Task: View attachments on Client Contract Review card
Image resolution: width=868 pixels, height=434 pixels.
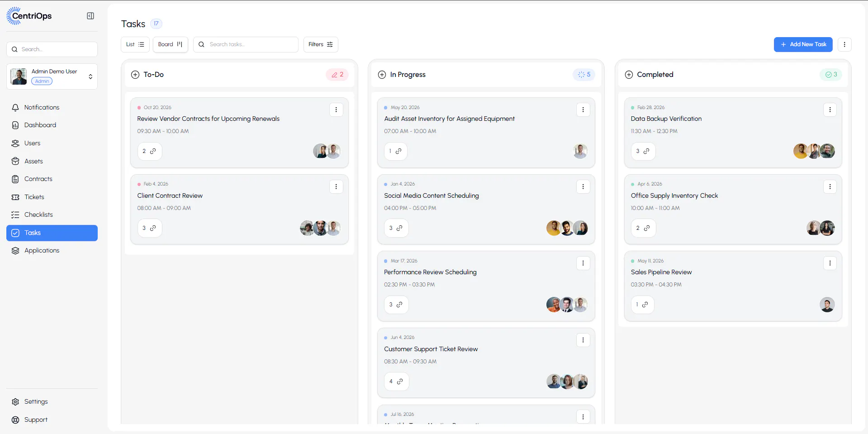Action: tap(150, 228)
